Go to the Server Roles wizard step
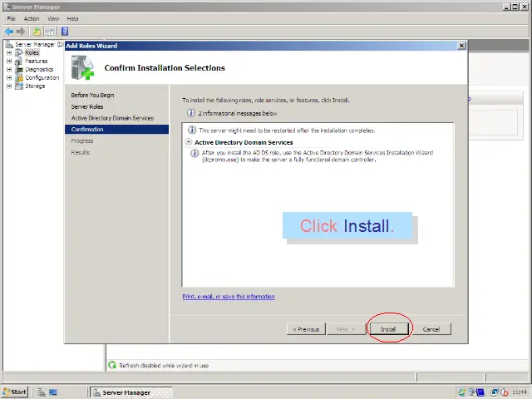Screen dimensions: 532x399 [87, 106]
